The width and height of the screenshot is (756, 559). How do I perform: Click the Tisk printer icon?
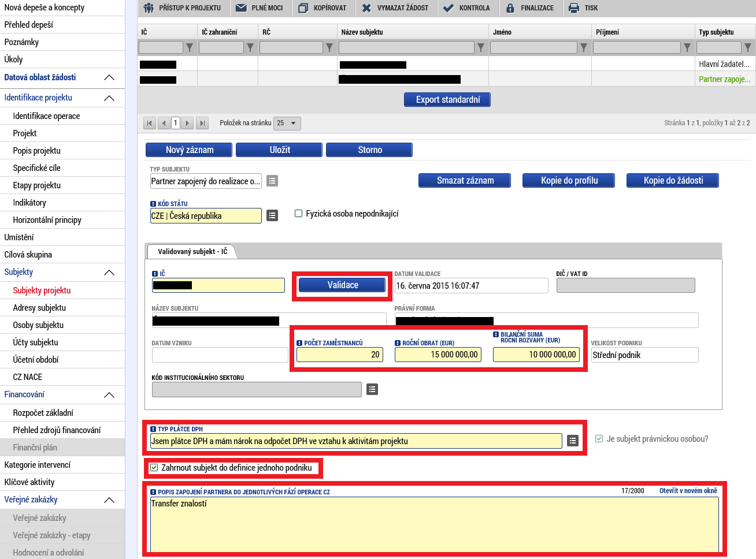point(574,8)
